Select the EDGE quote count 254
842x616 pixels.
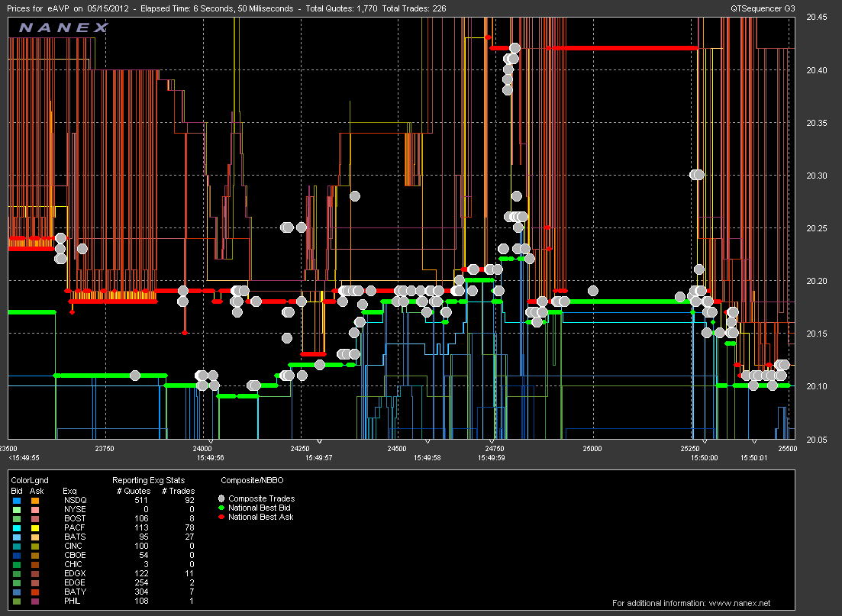pyautogui.click(x=141, y=582)
